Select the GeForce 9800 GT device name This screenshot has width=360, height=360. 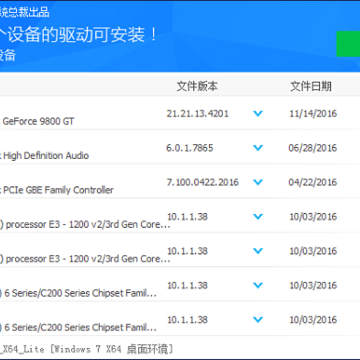point(38,121)
